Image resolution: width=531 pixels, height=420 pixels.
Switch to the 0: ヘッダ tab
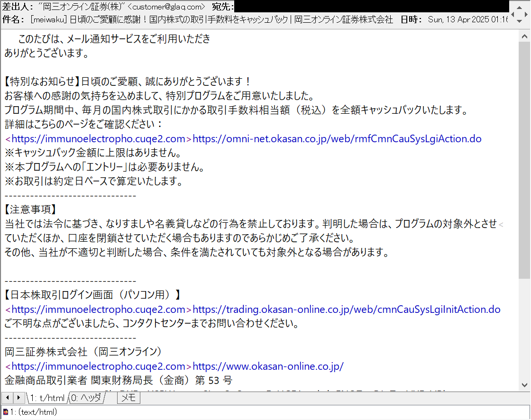pyautogui.click(x=86, y=398)
